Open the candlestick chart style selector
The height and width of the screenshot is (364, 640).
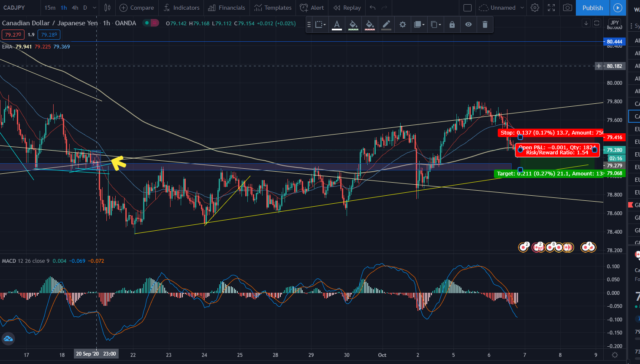(108, 8)
